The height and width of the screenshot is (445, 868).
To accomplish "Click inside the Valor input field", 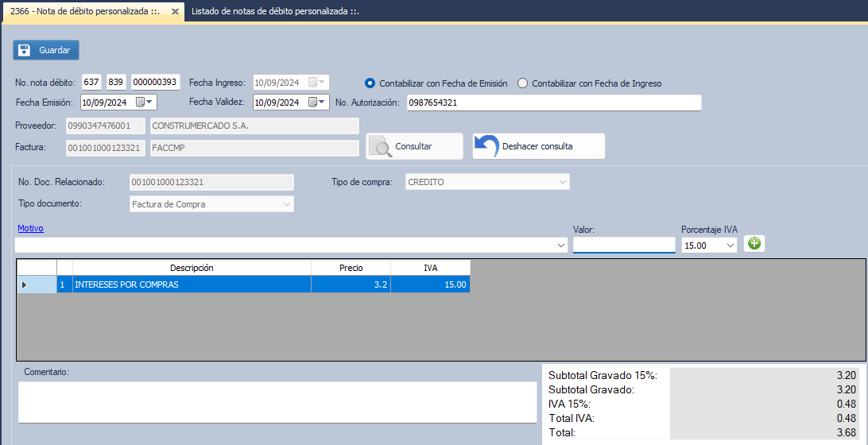I will [623, 245].
